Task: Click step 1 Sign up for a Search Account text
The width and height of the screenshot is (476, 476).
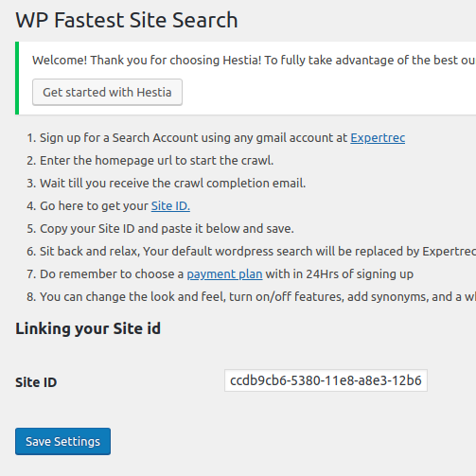Action: point(193,138)
